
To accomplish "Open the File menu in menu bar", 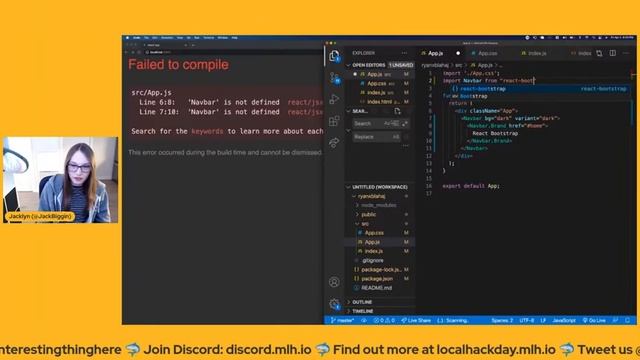I will [147, 38].
